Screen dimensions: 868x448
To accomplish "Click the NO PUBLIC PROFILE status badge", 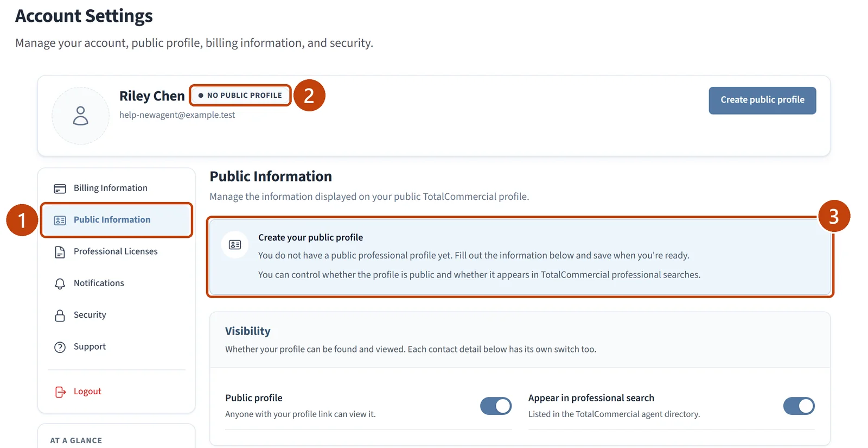I will tap(240, 95).
